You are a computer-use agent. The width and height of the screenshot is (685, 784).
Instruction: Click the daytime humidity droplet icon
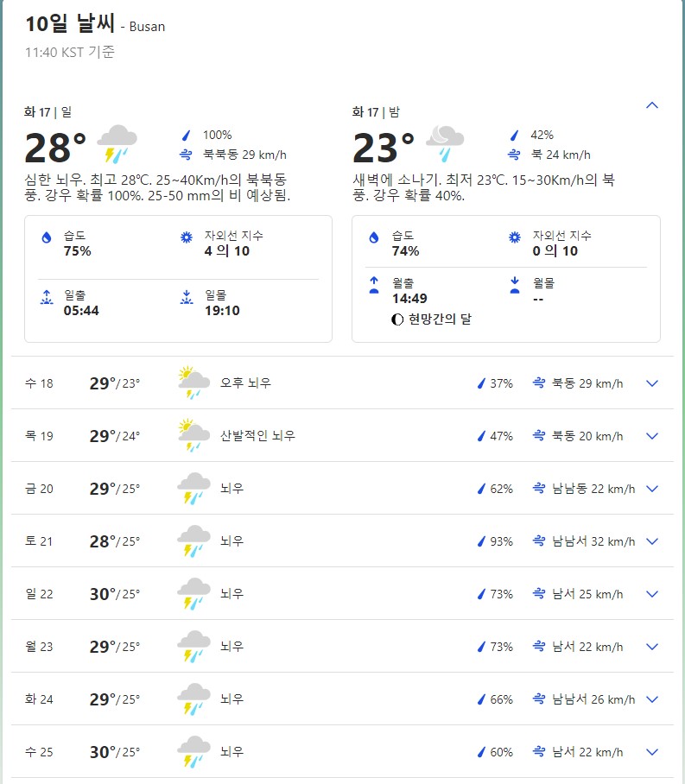coord(47,237)
